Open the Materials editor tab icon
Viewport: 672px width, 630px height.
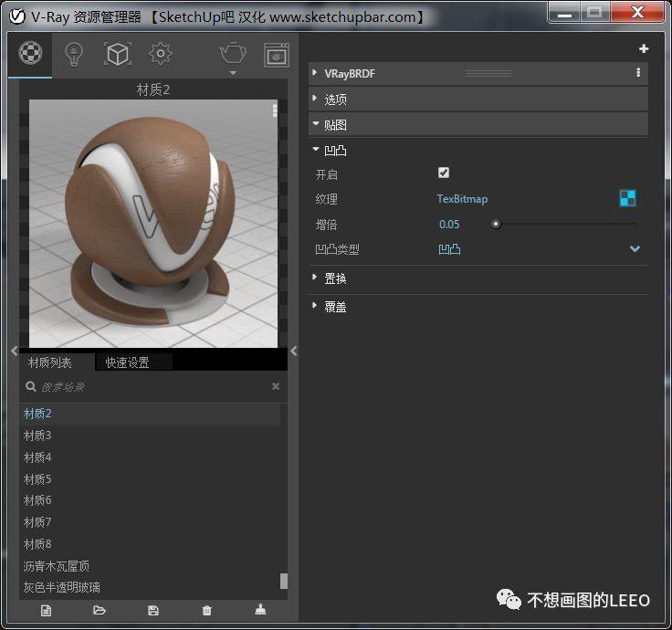click(x=30, y=53)
